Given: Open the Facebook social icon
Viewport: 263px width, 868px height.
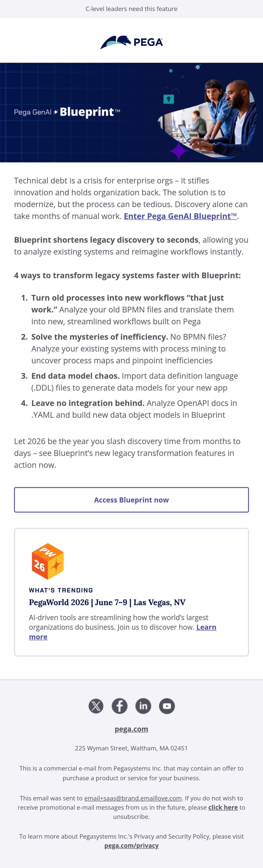Looking at the screenshot, I should coord(119,706).
